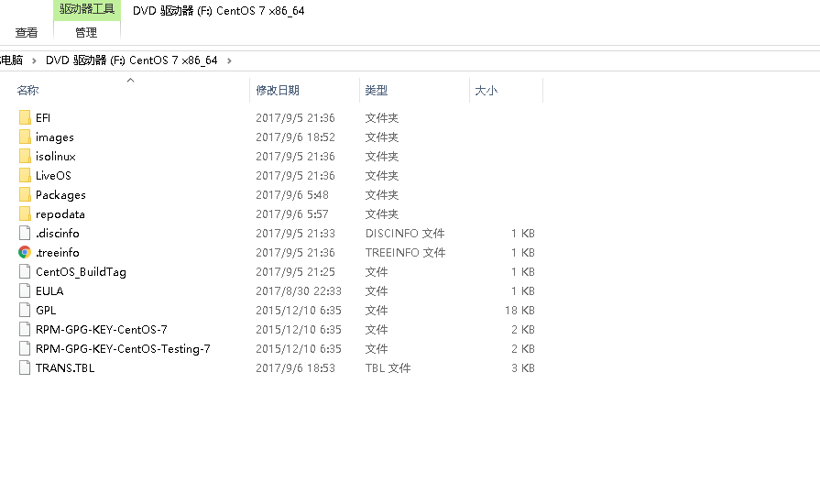Viewport: 820px width, 504px height.
Task: Sort files by 修改日期 column header
Action: (x=278, y=91)
